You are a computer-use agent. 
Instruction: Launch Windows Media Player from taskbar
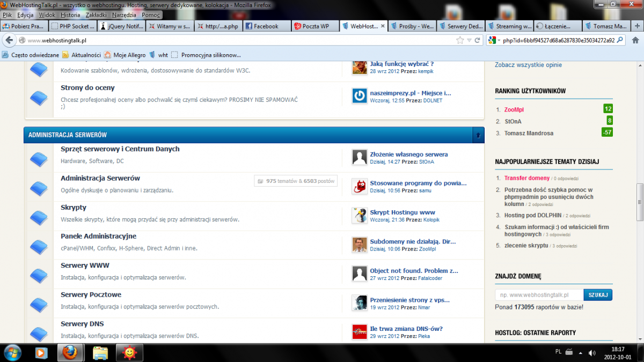[41, 353]
